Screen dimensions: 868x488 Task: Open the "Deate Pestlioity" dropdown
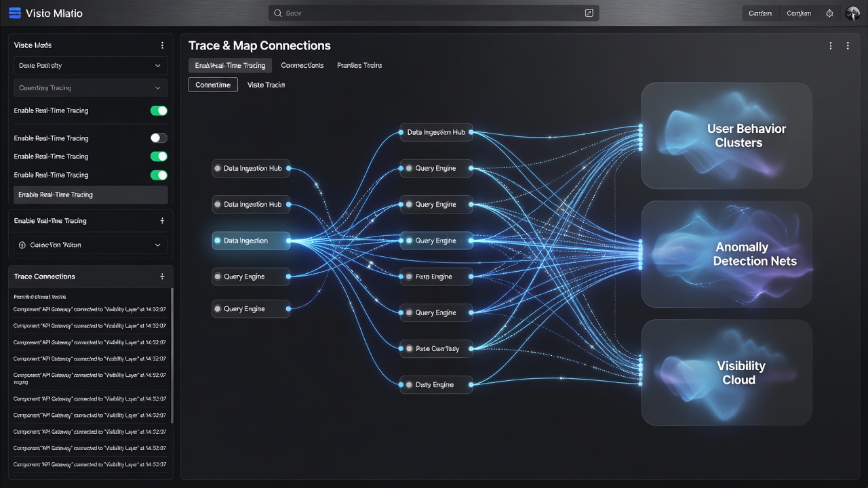pyautogui.click(x=91, y=66)
